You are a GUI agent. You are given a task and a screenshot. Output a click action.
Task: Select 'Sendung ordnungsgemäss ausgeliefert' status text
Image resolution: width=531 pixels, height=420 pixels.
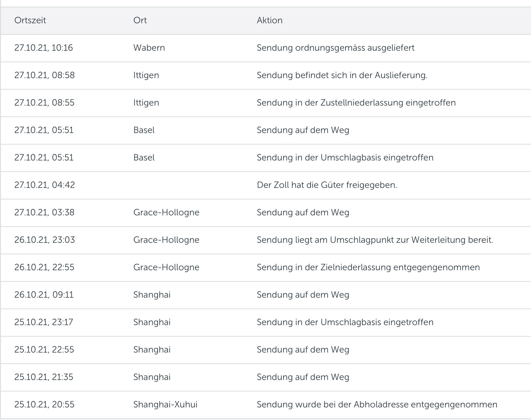pos(336,48)
